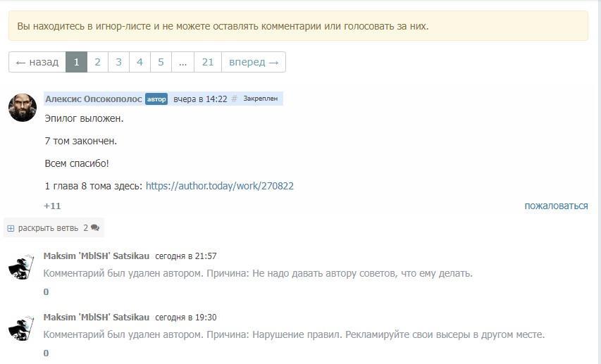The height and width of the screenshot is (364, 601).
Task: Click timestamp сегодня в 21:57
Action: (x=186, y=256)
